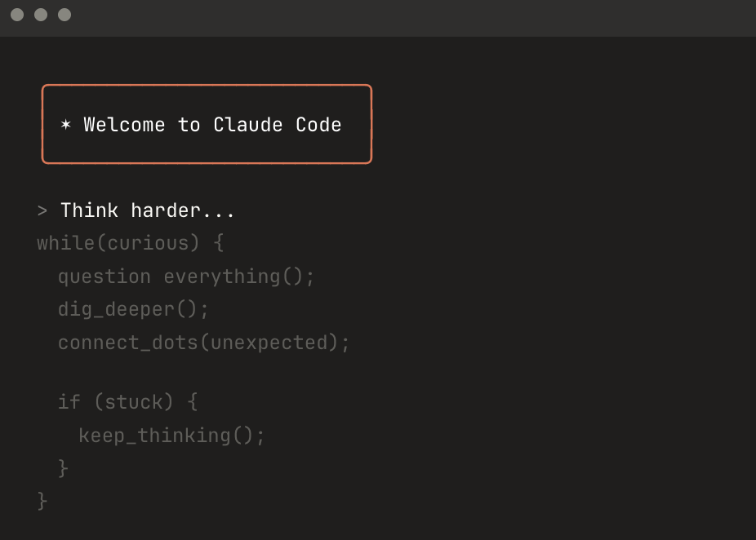Close the terminal window with the leftmost dot
This screenshot has width=756, height=540.
click(17, 15)
